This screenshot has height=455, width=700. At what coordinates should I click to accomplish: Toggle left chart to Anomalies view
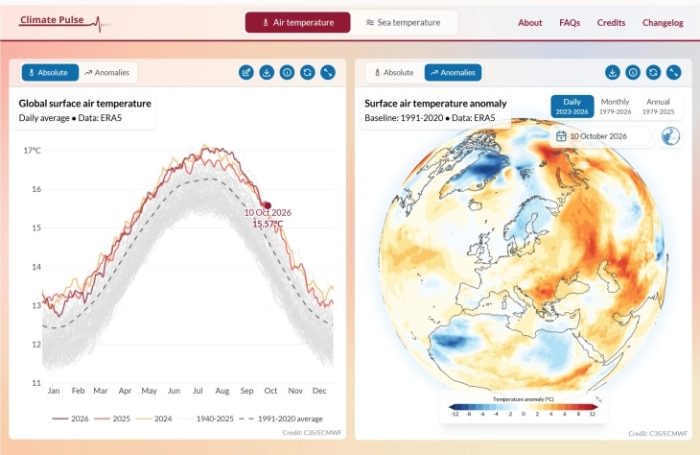tap(108, 72)
